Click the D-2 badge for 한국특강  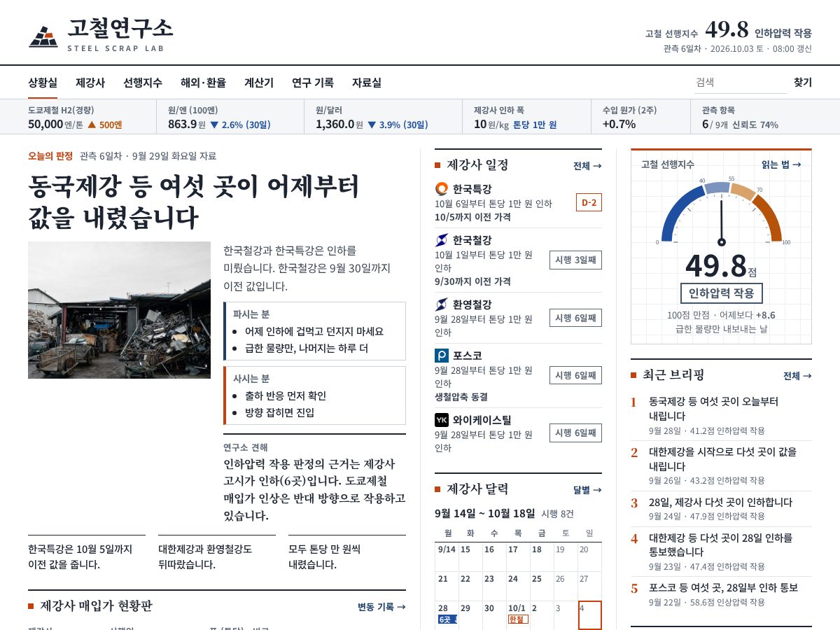tap(589, 202)
